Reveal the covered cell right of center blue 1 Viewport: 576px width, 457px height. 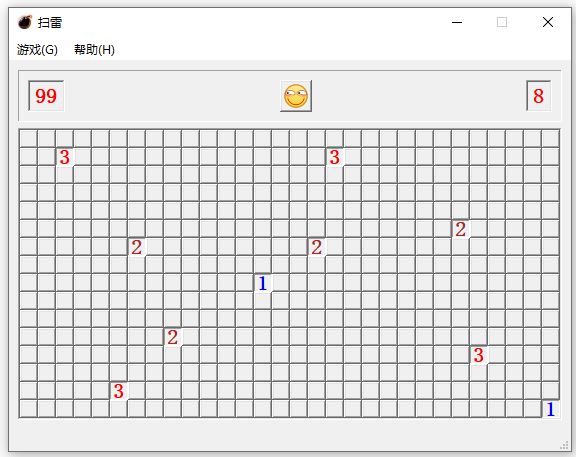tap(280, 283)
